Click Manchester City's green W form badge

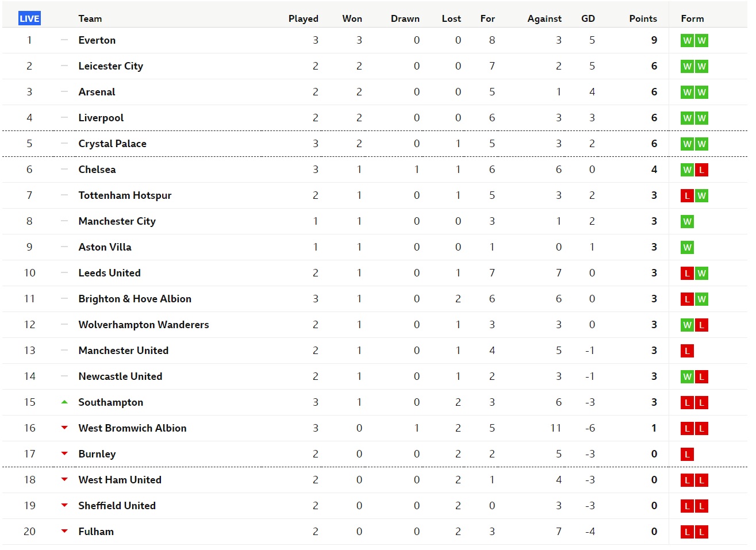[x=687, y=222]
